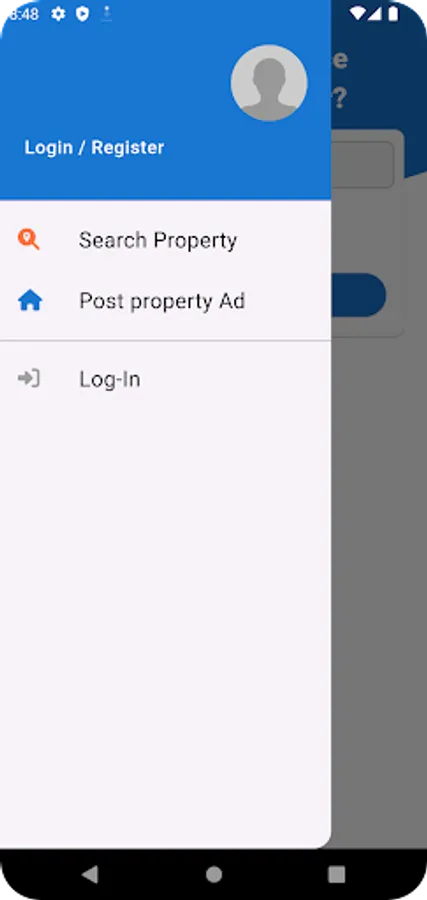Click the dimmed dark blue rounded button
Viewport: 427px width, 900px height.
(x=358, y=295)
